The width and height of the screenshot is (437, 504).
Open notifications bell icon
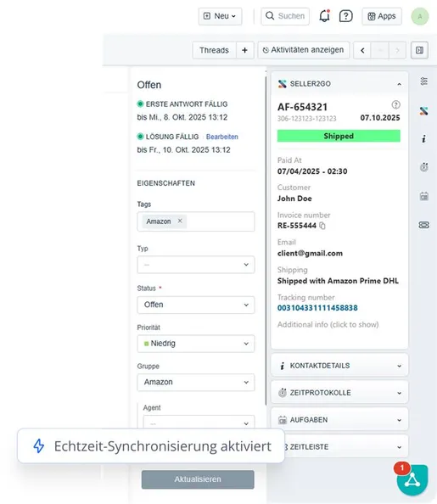[x=324, y=16]
